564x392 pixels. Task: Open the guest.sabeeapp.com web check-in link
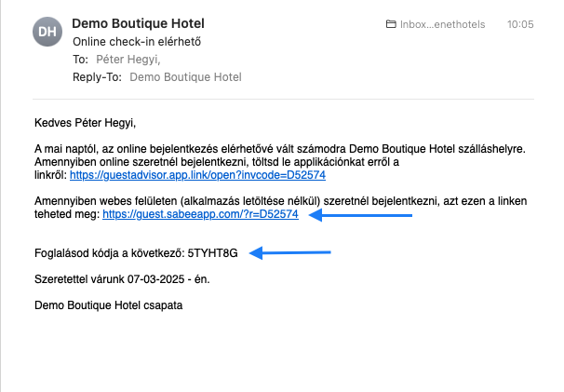tap(200, 214)
